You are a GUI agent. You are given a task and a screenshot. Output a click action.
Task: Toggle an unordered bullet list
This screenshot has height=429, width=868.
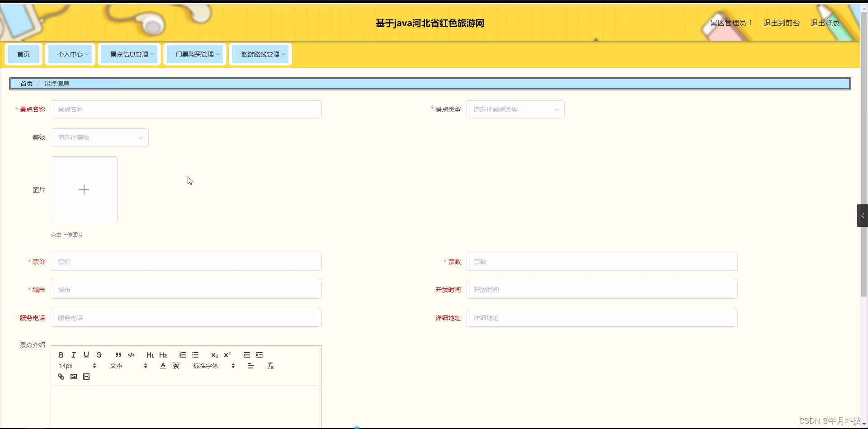click(195, 355)
